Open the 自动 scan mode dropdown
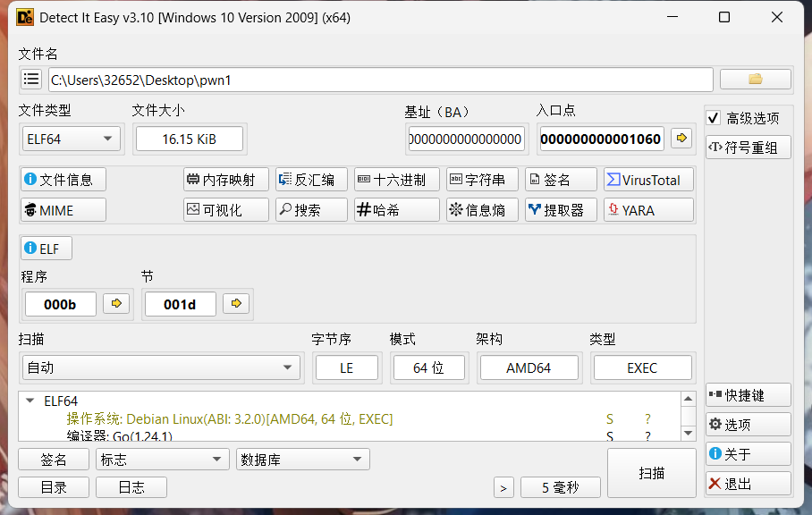Viewport: 812px width, 515px height. point(161,367)
